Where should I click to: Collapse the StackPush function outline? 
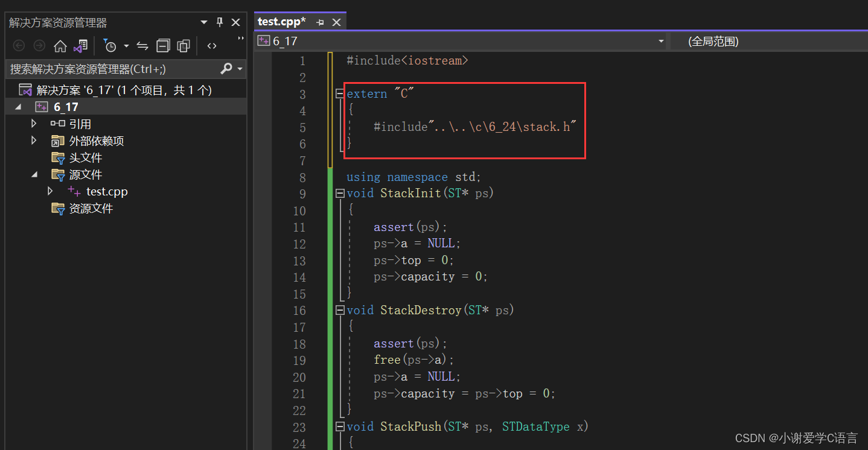pyautogui.click(x=340, y=426)
